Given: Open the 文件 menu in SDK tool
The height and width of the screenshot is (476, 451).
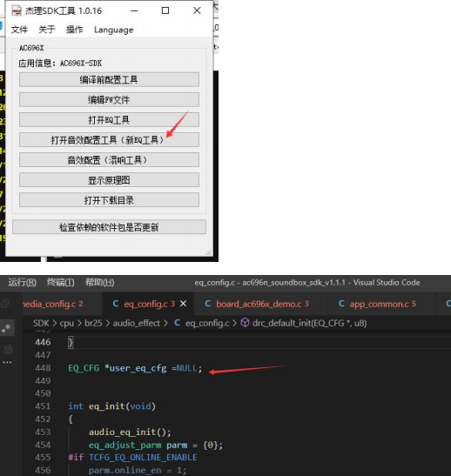Looking at the screenshot, I should [19, 30].
